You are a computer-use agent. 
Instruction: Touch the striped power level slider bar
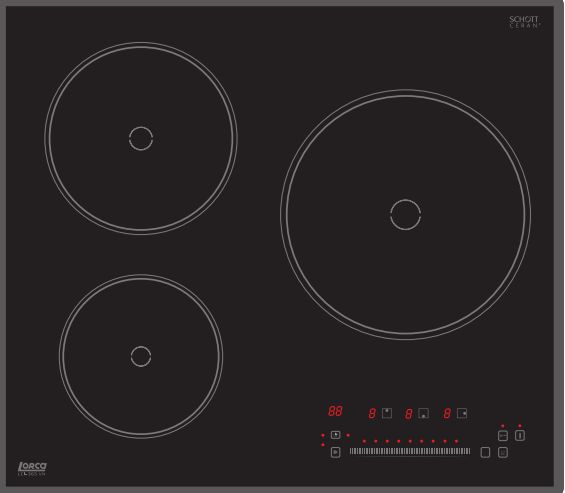pyautogui.click(x=410, y=451)
